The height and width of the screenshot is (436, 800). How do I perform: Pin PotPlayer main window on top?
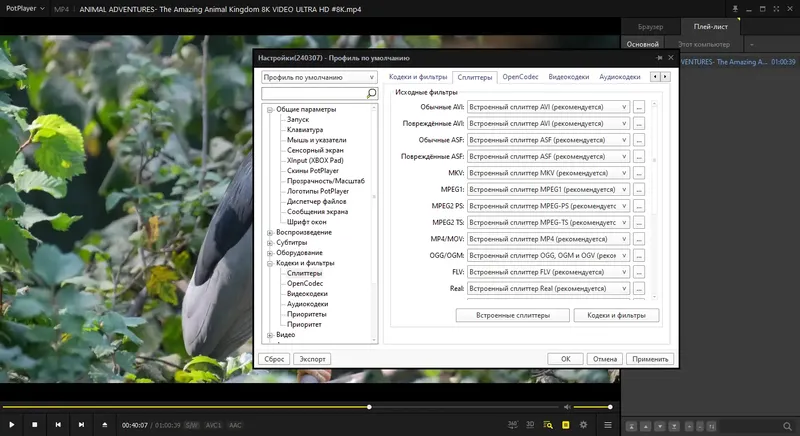(x=735, y=9)
